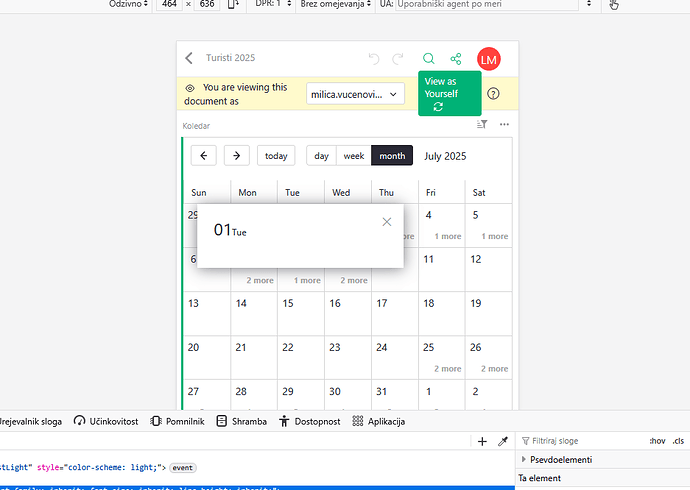The height and width of the screenshot is (490, 690).
Task: Click the help question mark icon
Action: (493, 94)
